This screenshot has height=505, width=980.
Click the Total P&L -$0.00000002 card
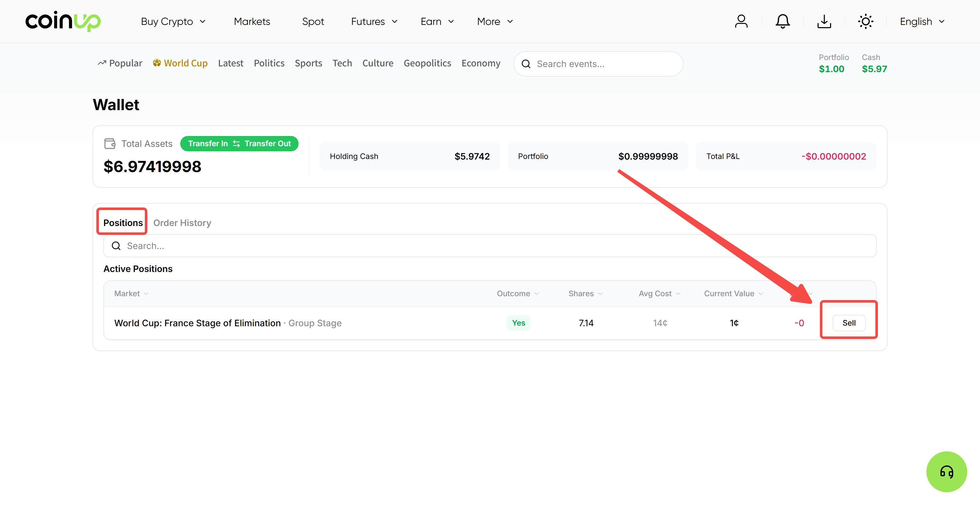click(x=786, y=156)
